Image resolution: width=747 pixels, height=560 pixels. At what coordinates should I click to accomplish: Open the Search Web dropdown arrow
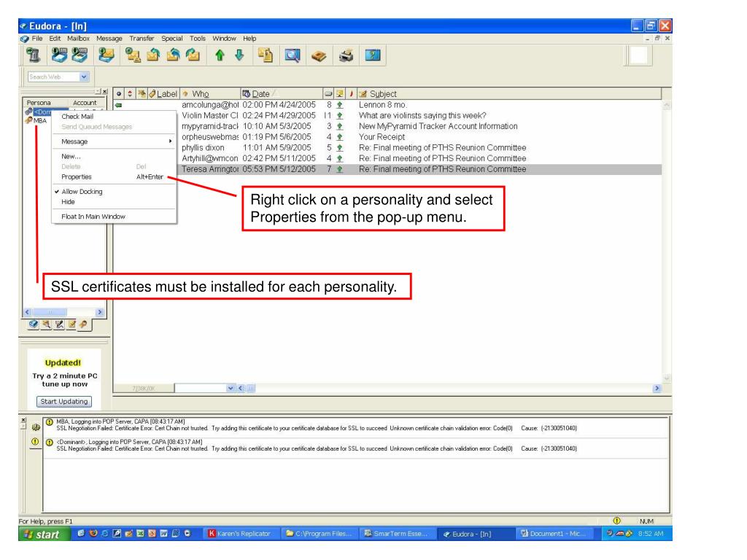tap(85, 77)
